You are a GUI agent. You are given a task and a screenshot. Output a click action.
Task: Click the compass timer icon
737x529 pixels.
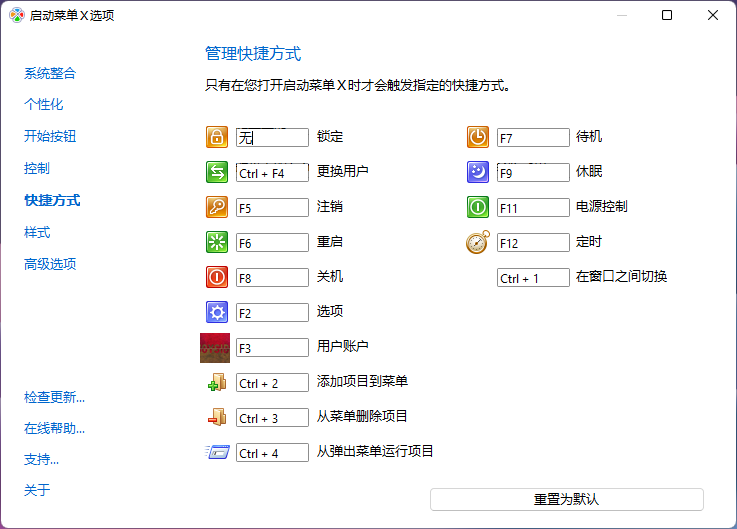point(478,242)
